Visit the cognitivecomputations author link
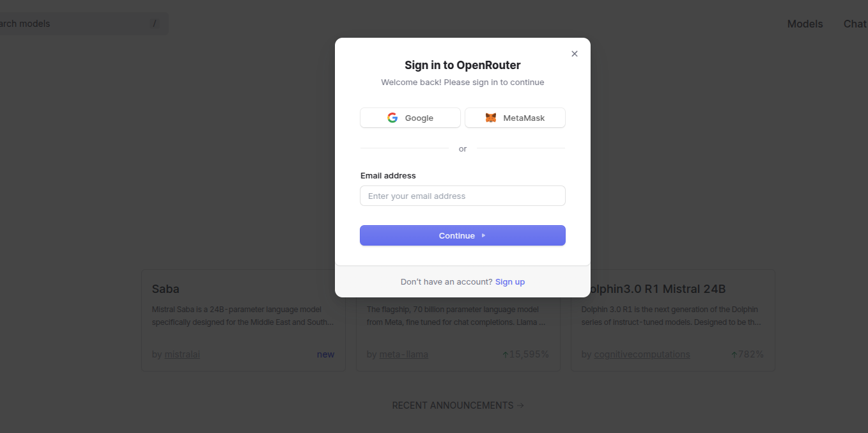The image size is (868, 433). pos(642,354)
